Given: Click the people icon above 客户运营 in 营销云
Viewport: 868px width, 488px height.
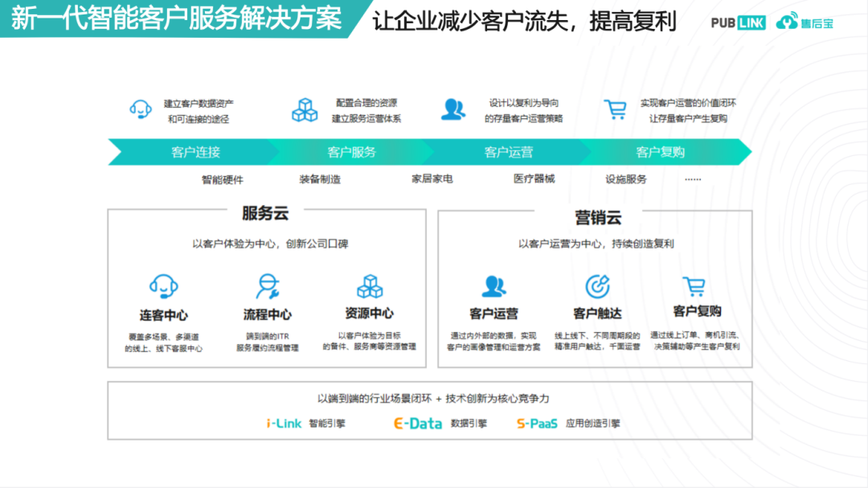Looking at the screenshot, I should pos(493,286).
